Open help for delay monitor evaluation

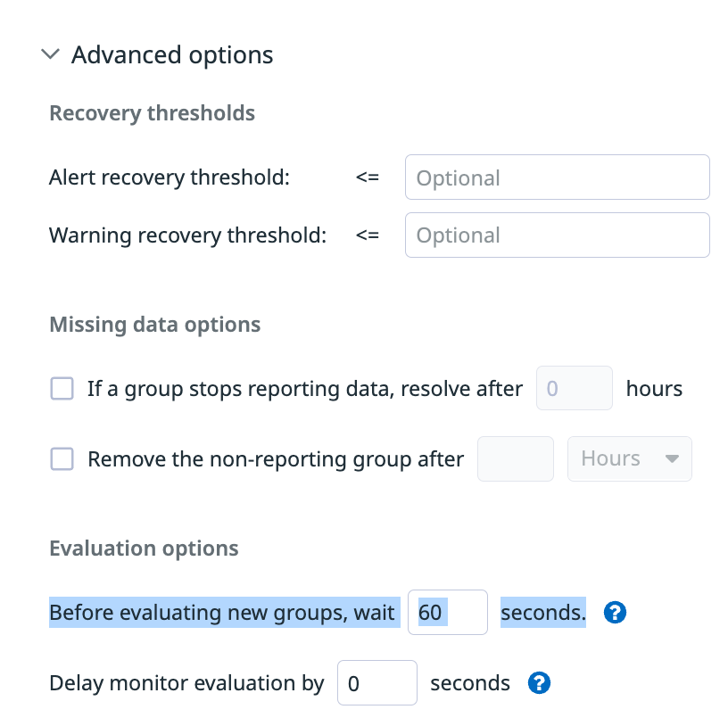click(540, 684)
